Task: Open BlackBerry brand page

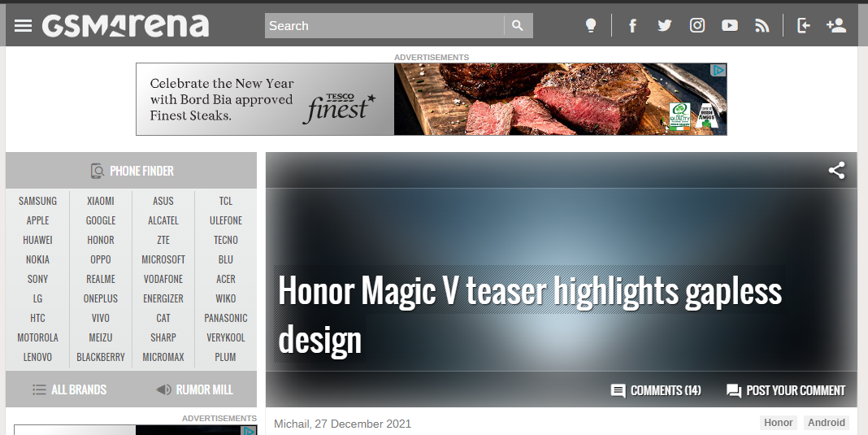Action: coord(101,357)
